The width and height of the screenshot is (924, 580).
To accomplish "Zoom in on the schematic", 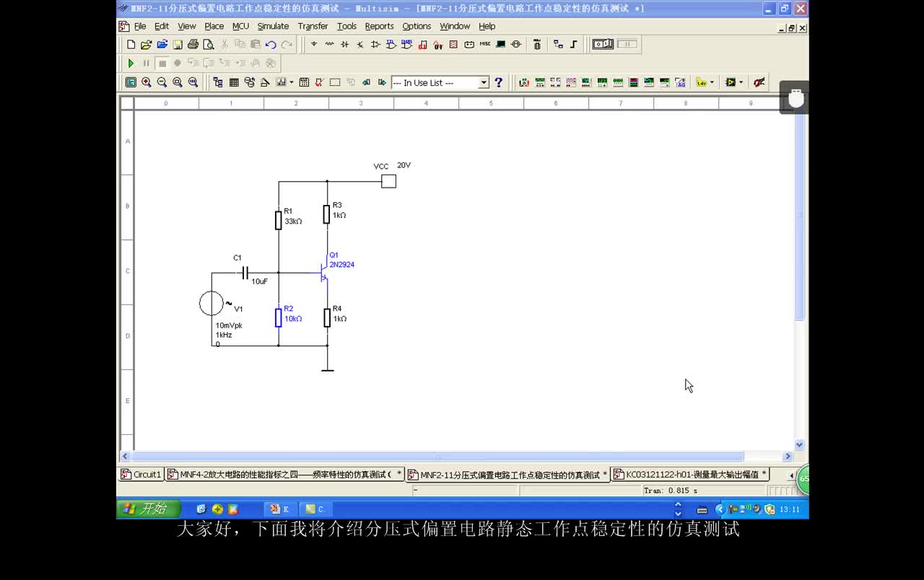I will pos(147,82).
